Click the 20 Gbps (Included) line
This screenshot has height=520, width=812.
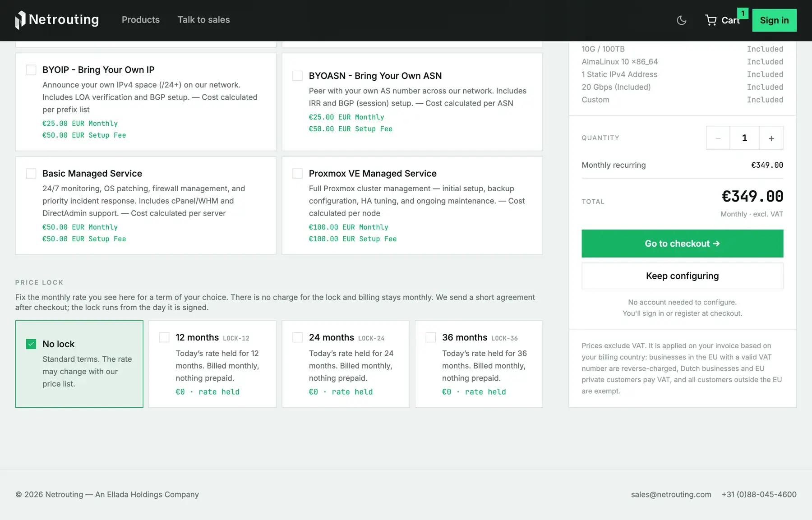pyautogui.click(x=682, y=87)
